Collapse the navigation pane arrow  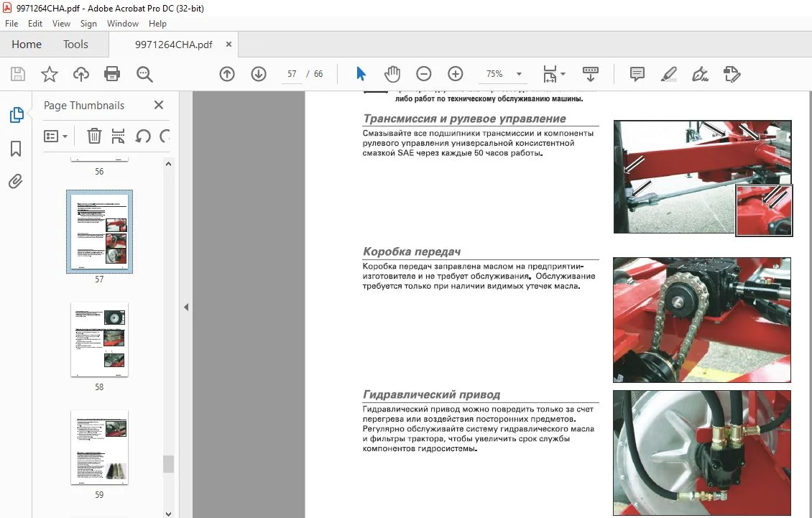pos(186,307)
